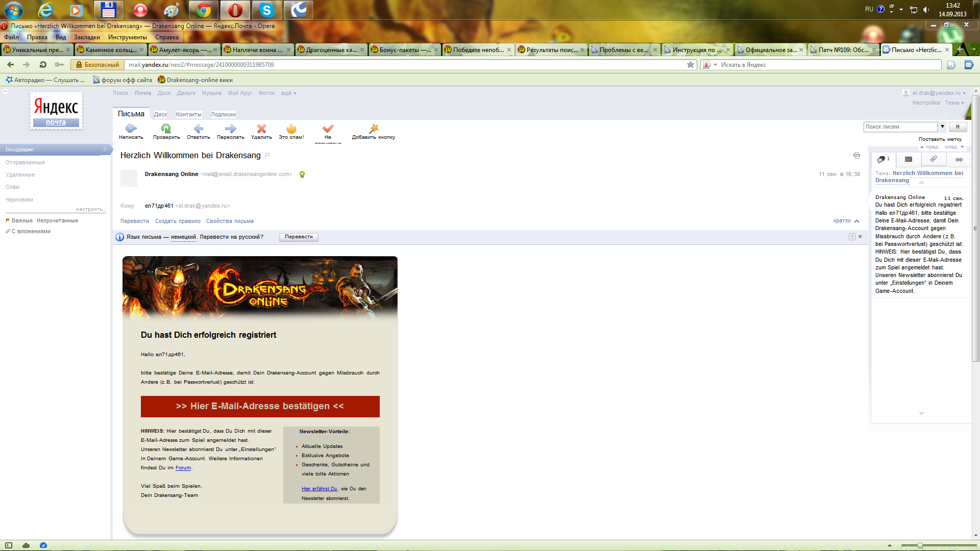980x551 pixels.
Task: Go to the next letter with след.
Action: pyautogui.click(x=954, y=147)
